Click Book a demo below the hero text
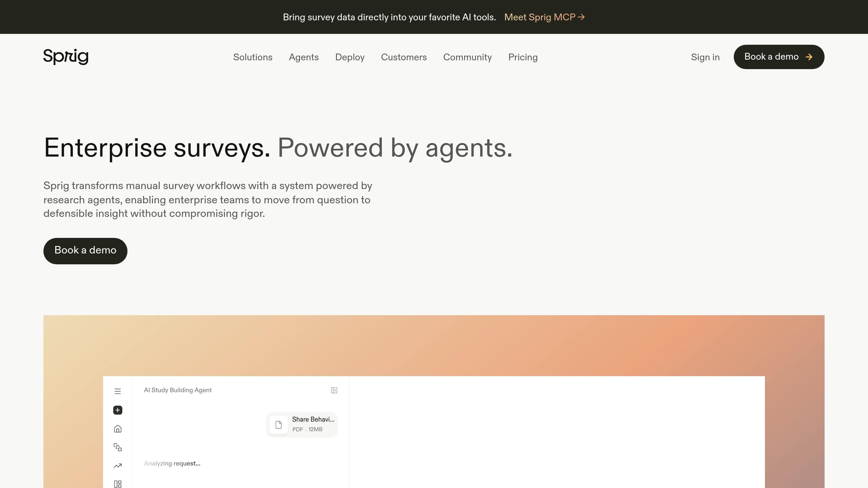Image resolution: width=868 pixels, height=488 pixels. coord(85,251)
